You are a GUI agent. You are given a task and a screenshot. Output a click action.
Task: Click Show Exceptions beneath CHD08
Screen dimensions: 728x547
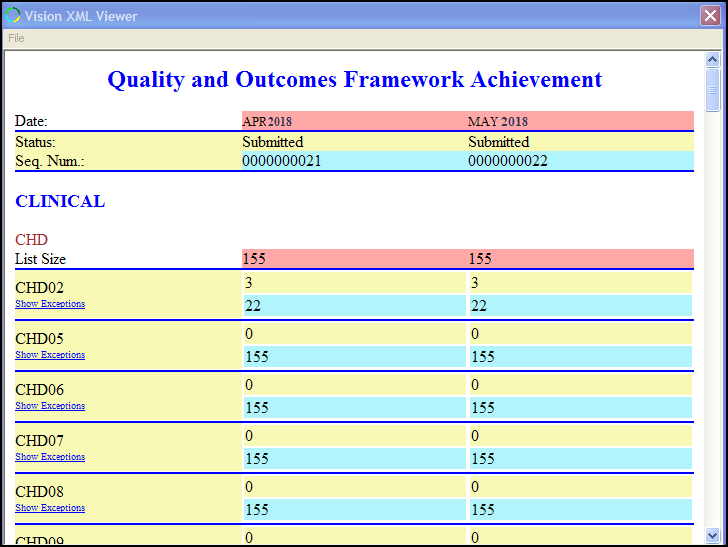pos(50,508)
